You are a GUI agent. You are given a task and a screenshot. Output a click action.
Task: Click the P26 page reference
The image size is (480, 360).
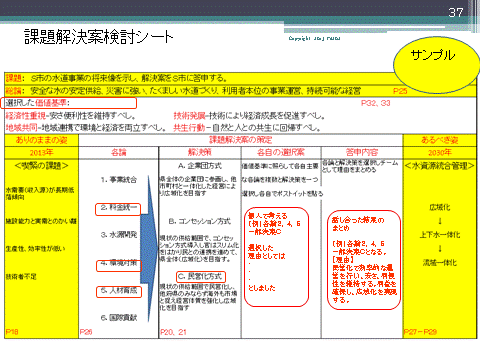pos(86,332)
